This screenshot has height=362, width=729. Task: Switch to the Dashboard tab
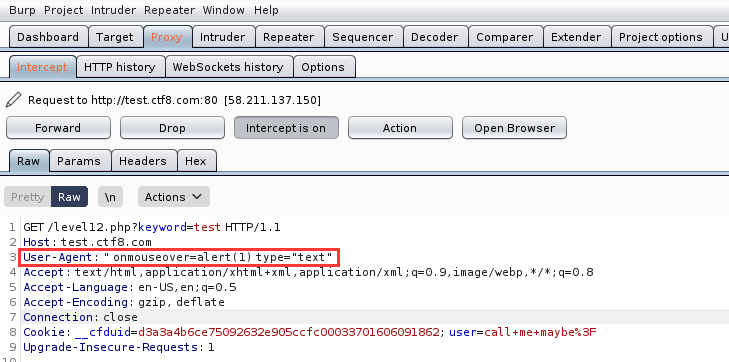click(x=48, y=37)
